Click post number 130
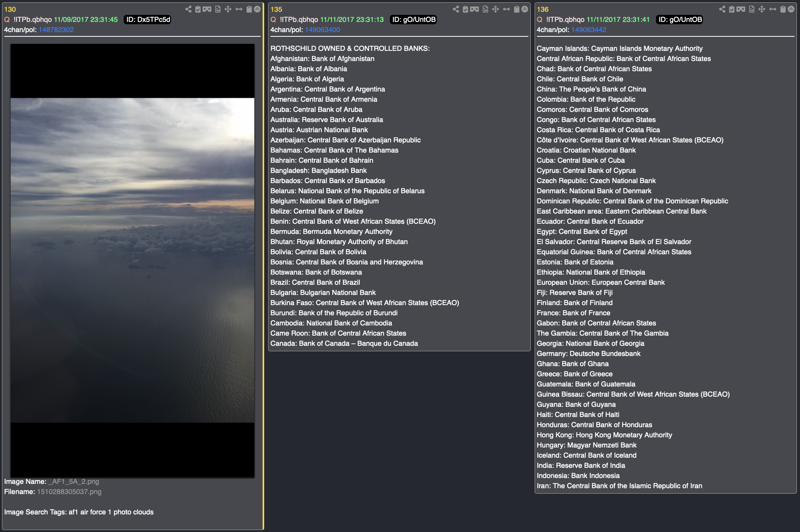Viewport: 800px width, 532px height. pos(10,9)
